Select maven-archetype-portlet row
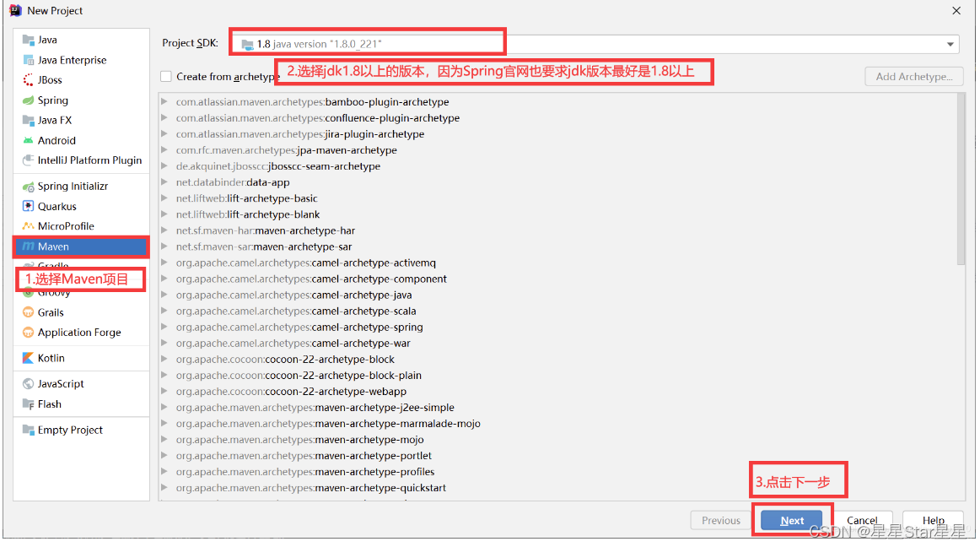Screen dimensions: 980x547 click(557, 456)
